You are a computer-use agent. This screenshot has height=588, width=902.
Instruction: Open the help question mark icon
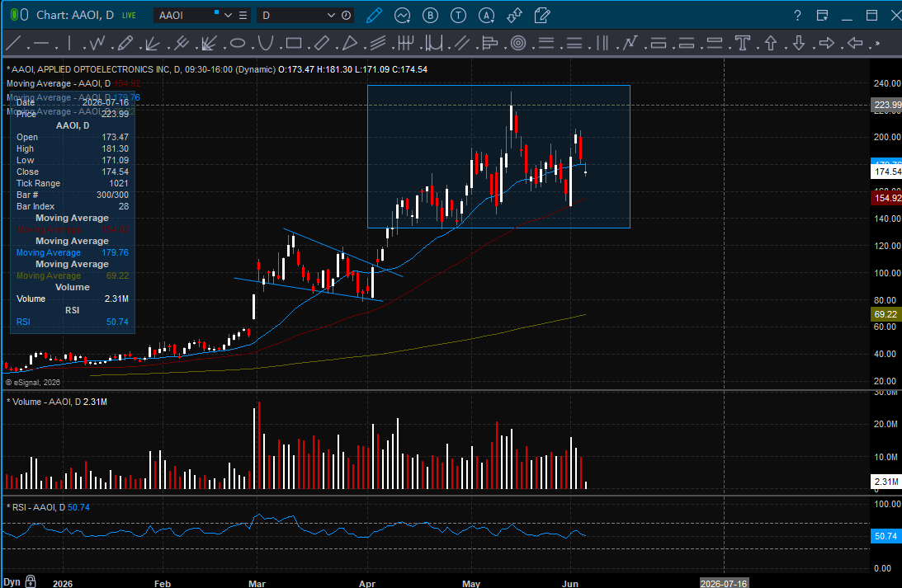[x=797, y=16]
